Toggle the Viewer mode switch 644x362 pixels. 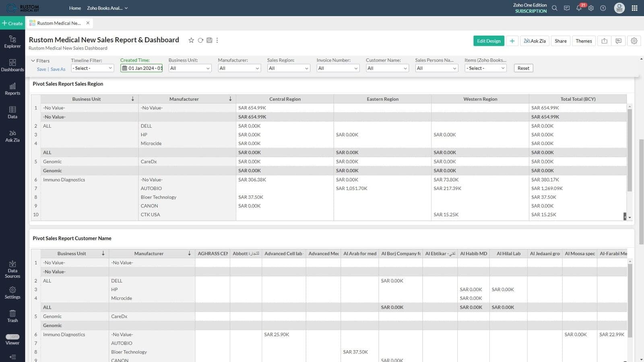coord(12,337)
